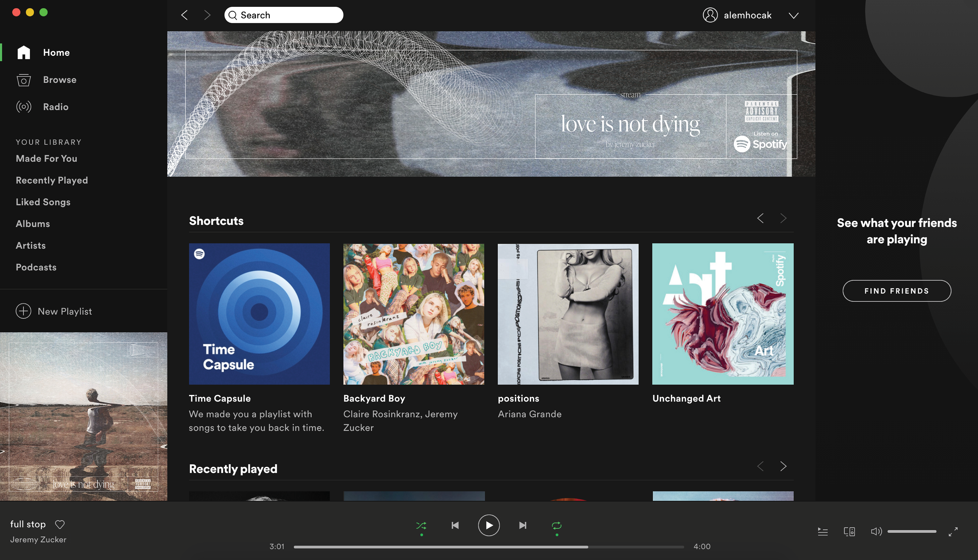Show previous Shortcuts items

point(760,218)
